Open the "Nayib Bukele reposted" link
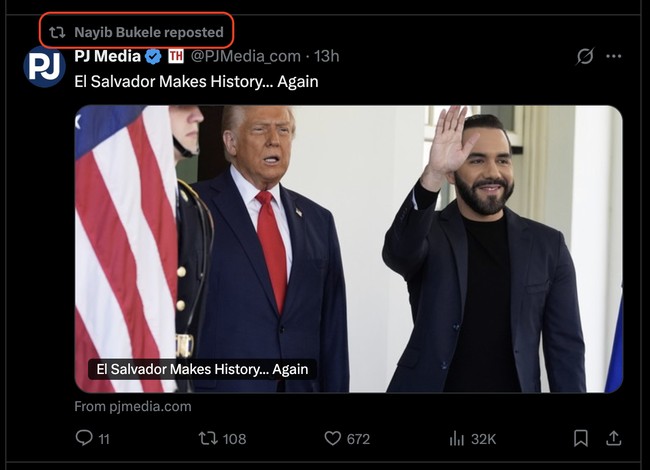 coord(148,32)
